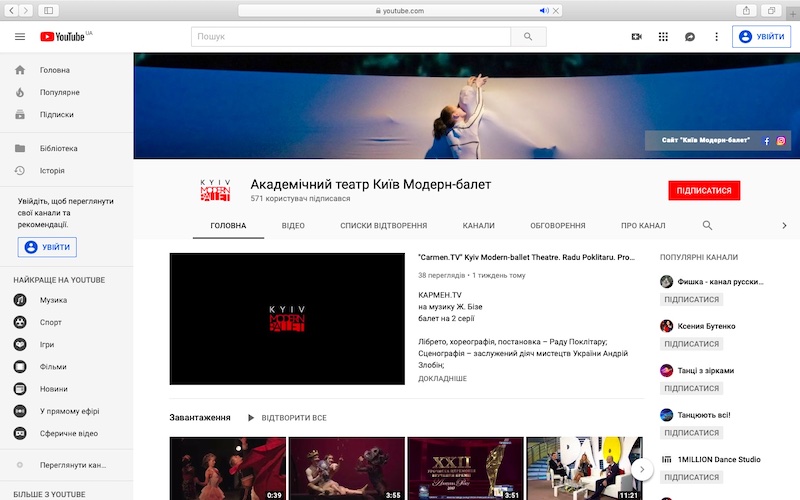Open Підписки subscriptions in sidebar
The width and height of the screenshot is (800, 500).
[66, 115]
